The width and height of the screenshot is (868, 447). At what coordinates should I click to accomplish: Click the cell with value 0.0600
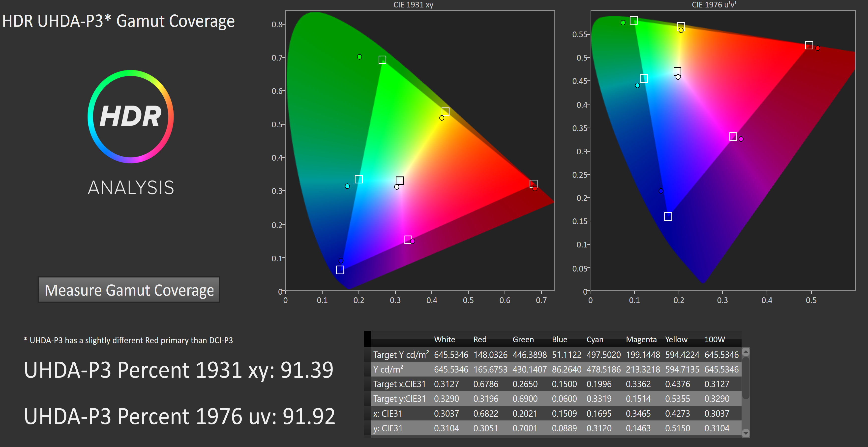point(564,399)
